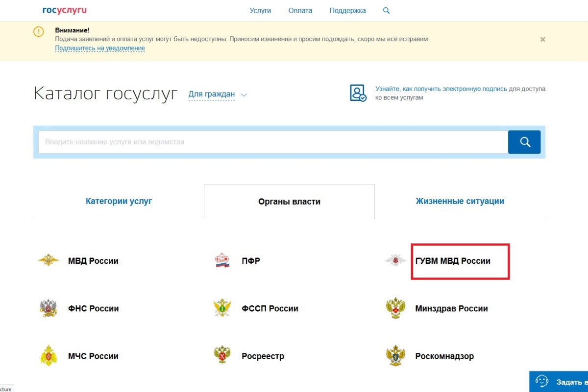The height and width of the screenshot is (392, 588).
Task: Switch to "Категории услуг" tab
Action: pyautogui.click(x=119, y=201)
